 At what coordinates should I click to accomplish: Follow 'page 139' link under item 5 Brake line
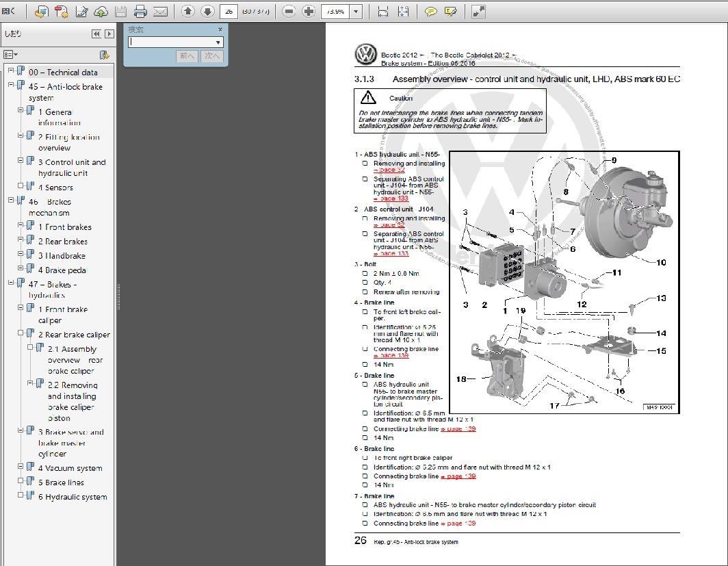pos(458,429)
